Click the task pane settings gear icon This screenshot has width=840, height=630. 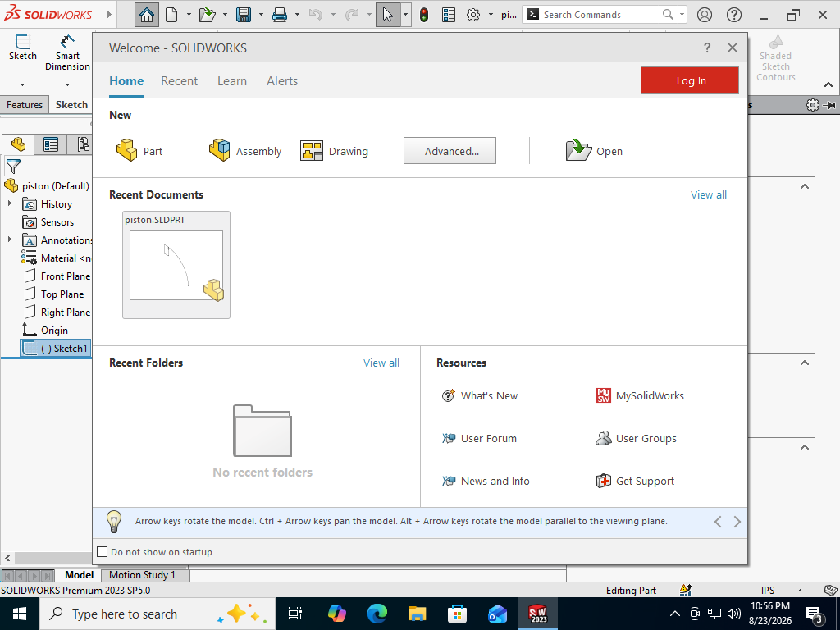tap(813, 105)
